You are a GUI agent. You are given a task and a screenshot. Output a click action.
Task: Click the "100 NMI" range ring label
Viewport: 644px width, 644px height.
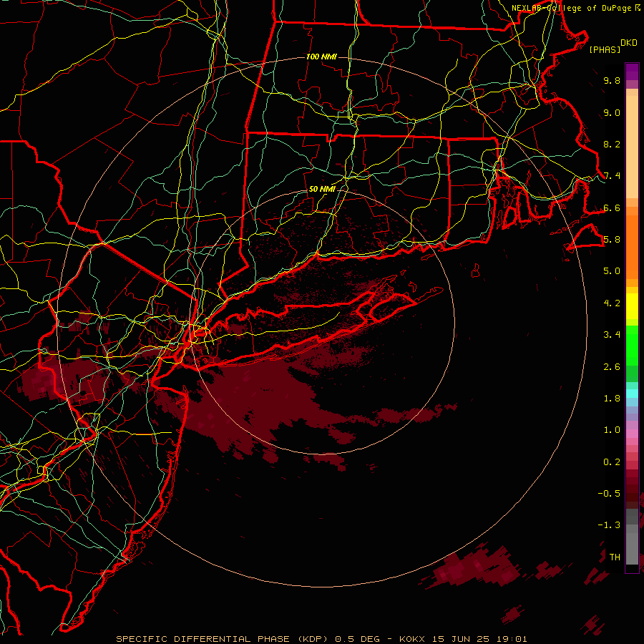pos(321,57)
